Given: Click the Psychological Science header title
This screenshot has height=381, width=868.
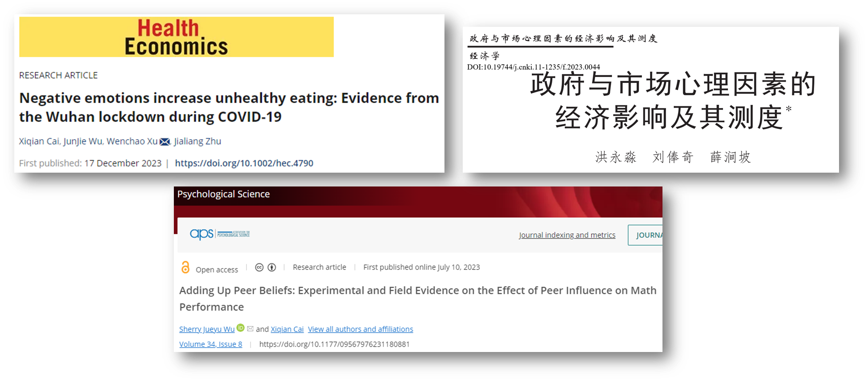Looking at the screenshot, I should (x=223, y=194).
